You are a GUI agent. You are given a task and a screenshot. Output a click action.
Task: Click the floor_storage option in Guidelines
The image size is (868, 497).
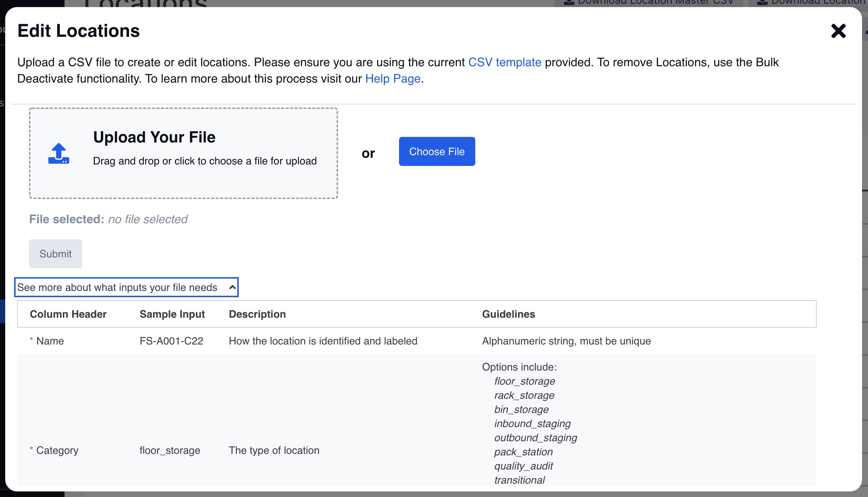(524, 381)
